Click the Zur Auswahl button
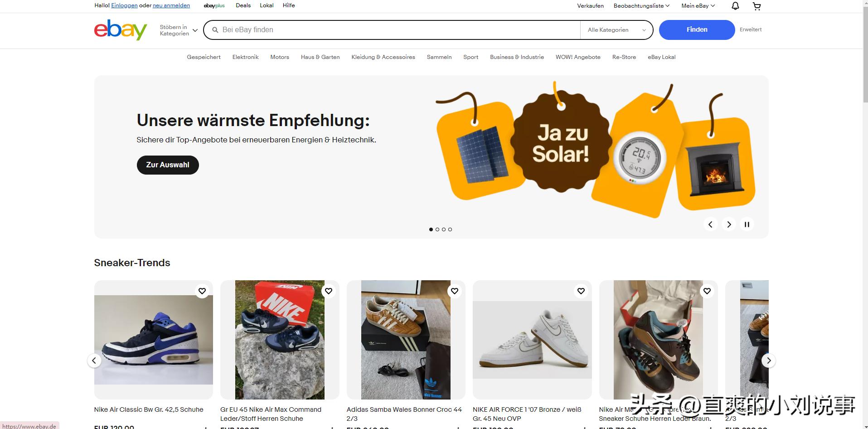 pos(168,165)
